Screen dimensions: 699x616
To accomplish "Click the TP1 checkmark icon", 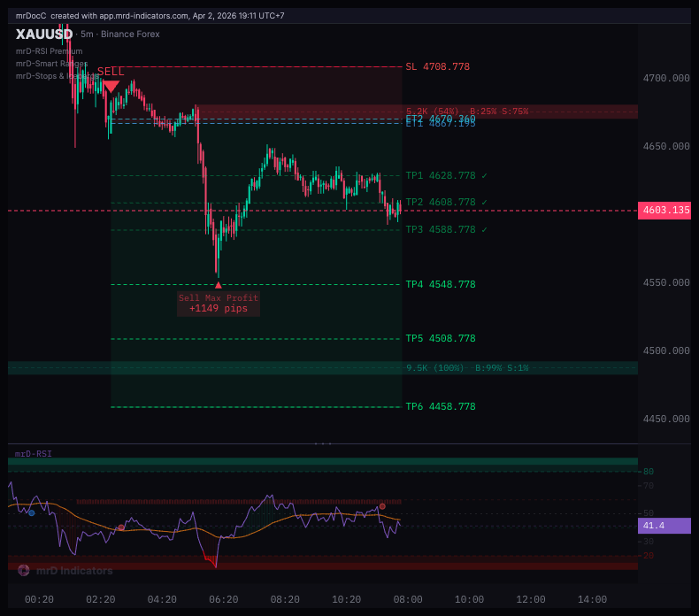I will [x=484, y=176].
